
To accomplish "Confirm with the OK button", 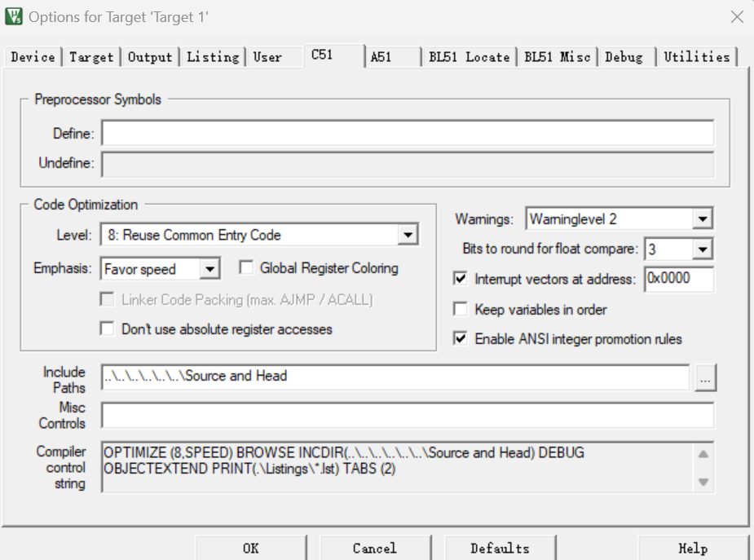I will (x=250, y=548).
